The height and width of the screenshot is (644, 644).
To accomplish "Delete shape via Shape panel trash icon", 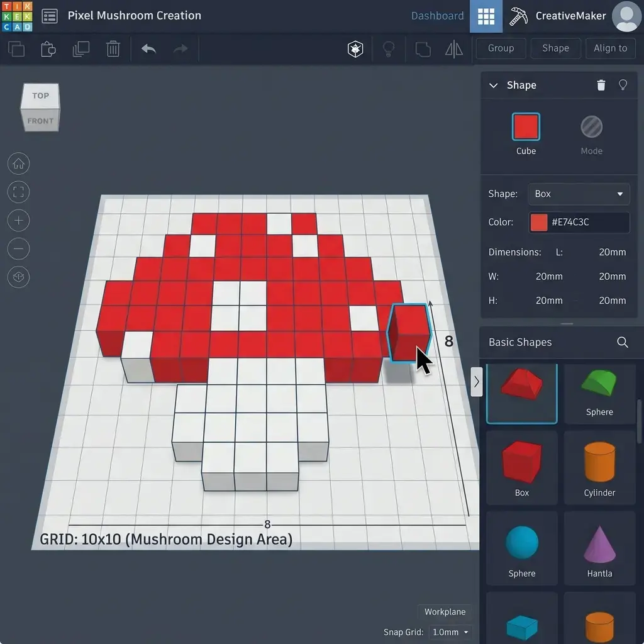I will (601, 85).
